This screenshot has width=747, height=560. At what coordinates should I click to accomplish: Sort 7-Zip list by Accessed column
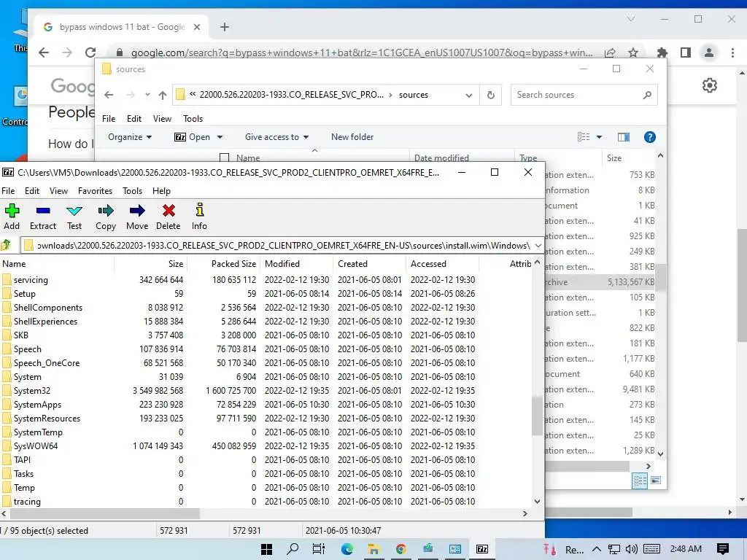tap(442, 264)
